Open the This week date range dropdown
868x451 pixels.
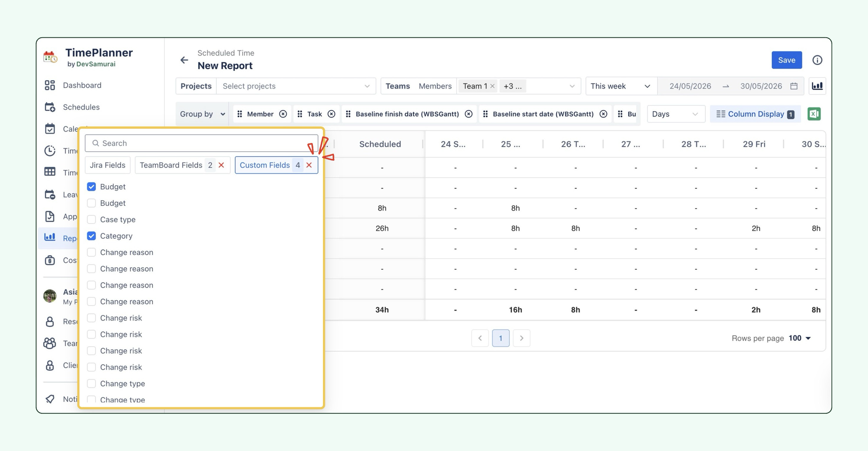(621, 86)
